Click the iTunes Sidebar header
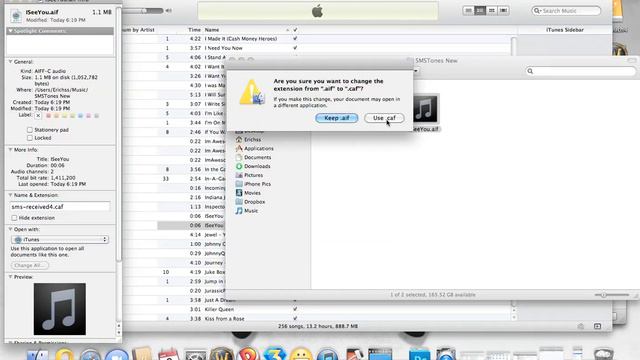640x360 pixels. 565,30
